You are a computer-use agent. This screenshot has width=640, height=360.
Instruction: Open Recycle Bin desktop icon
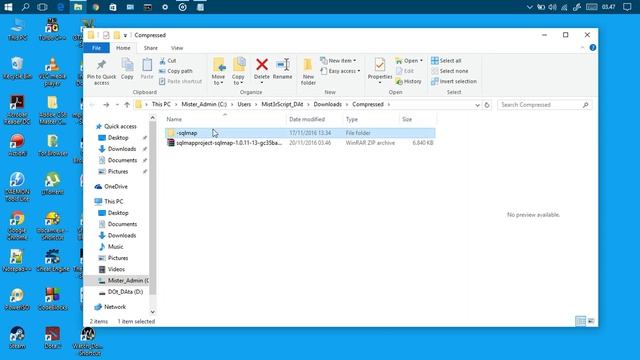[x=17, y=69]
